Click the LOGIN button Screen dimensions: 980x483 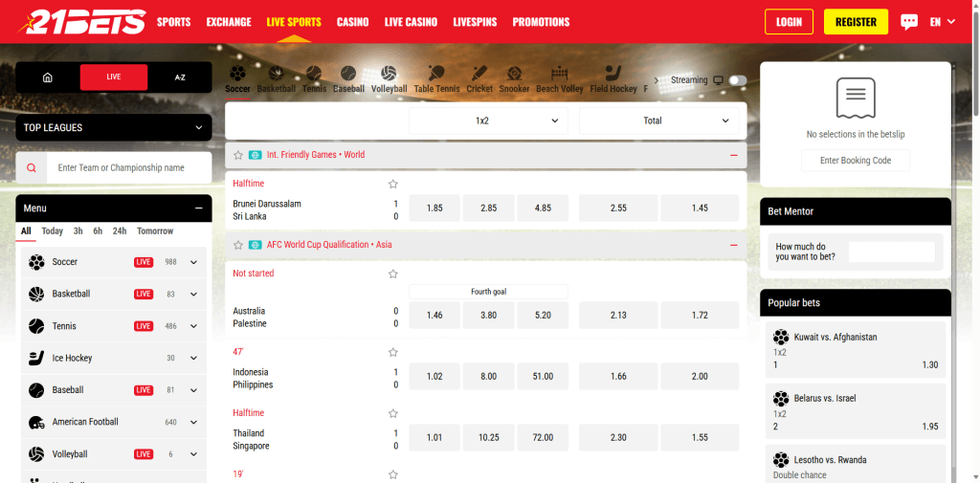pyautogui.click(x=789, y=22)
